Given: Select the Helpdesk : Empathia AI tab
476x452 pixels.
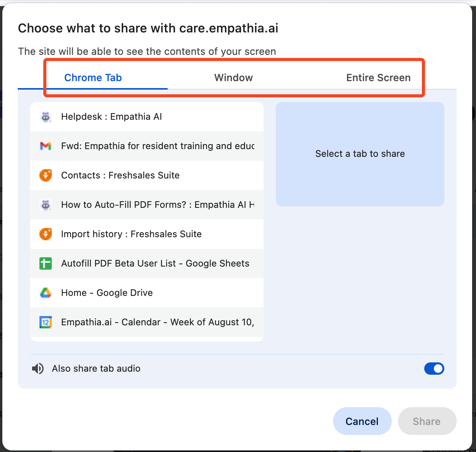Looking at the screenshot, I should point(147,117).
